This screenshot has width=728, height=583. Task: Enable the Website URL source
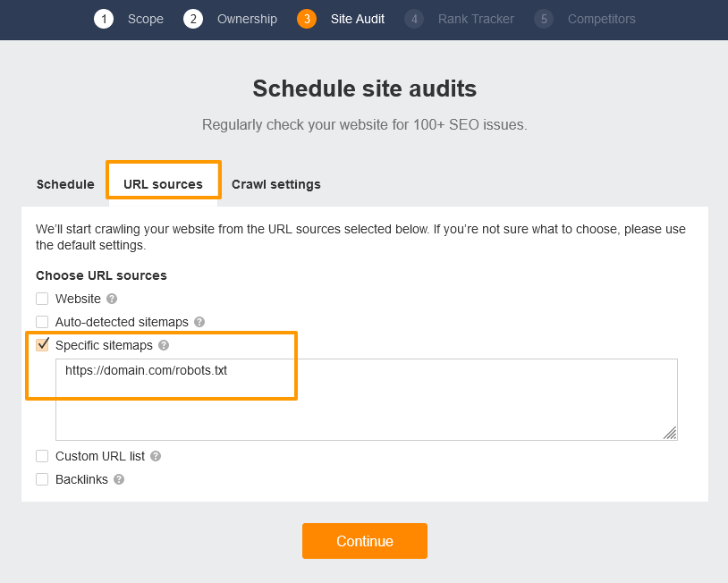coord(42,299)
